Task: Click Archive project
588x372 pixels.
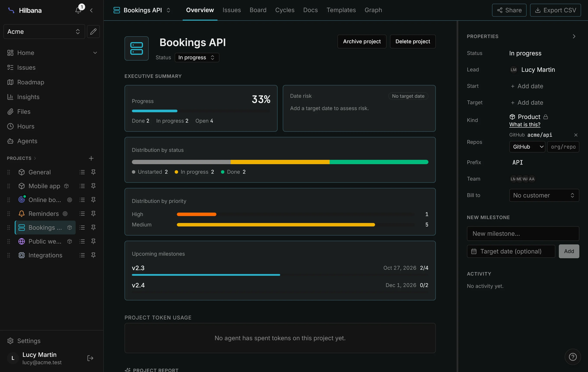Action: (x=362, y=42)
